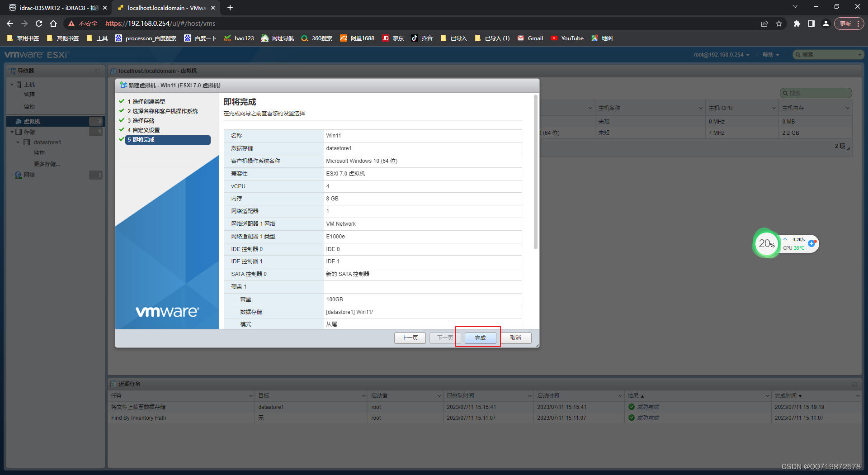
Task: Open the 主机内存 column dropdown
Action: click(847, 108)
